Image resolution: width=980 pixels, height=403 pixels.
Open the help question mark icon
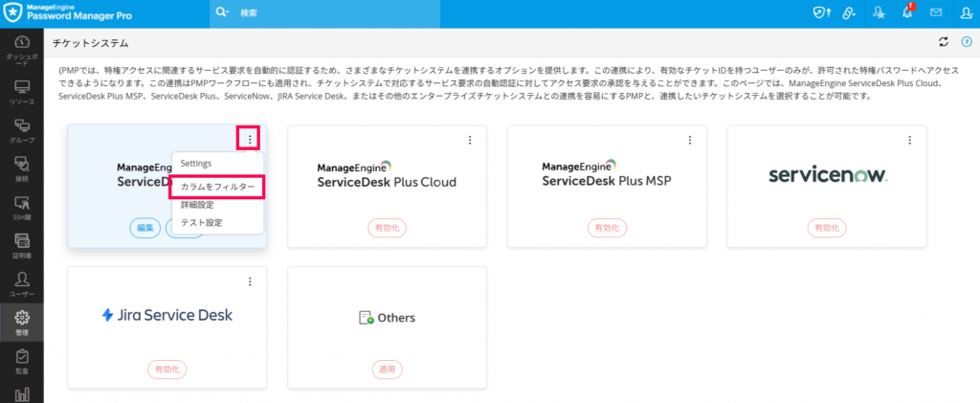point(967,42)
